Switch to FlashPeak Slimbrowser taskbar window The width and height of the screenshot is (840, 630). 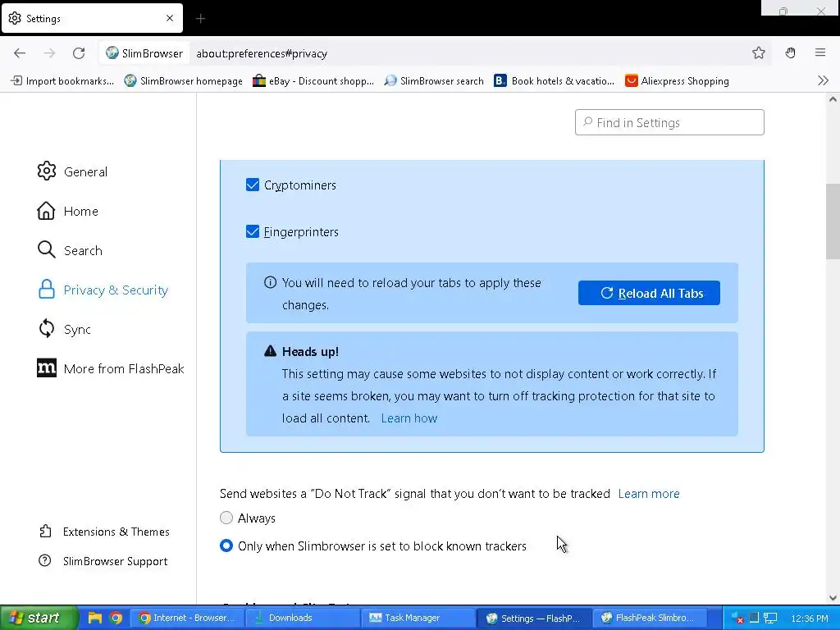(651, 618)
